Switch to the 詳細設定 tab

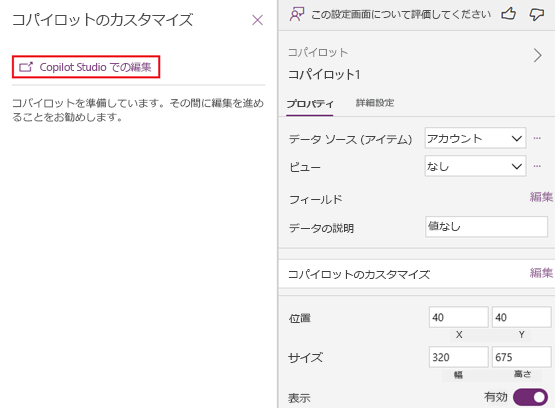pos(375,103)
